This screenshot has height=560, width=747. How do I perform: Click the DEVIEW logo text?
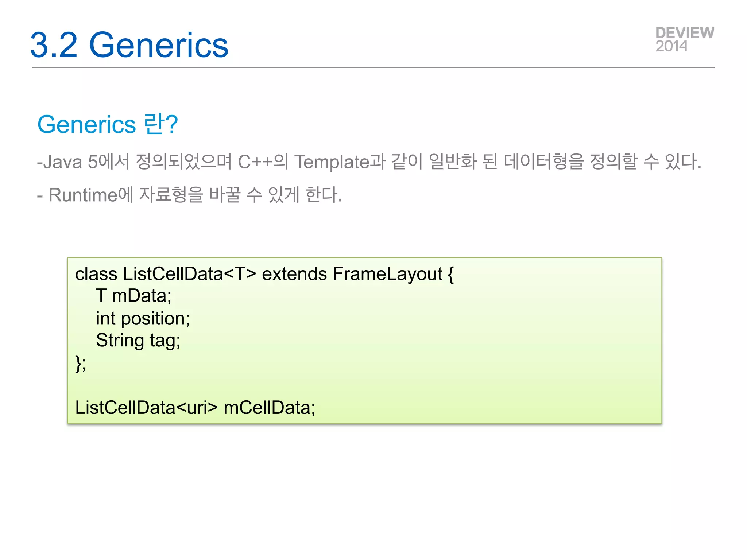685,33
